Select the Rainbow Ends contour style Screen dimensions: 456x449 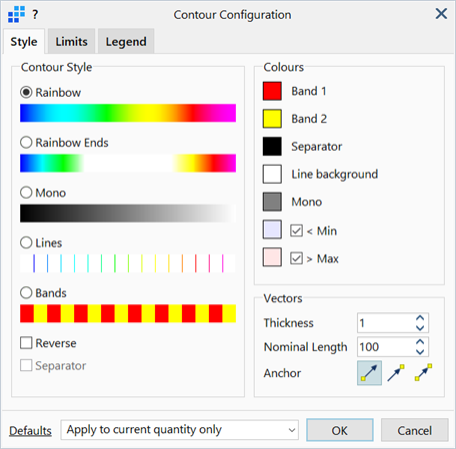pyautogui.click(x=26, y=143)
